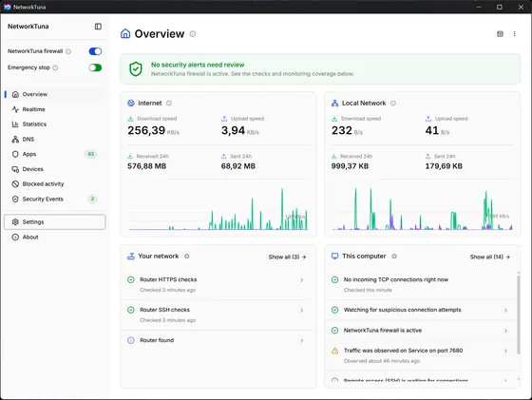Screen dimensions: 532x400
Task: Open the Overview page in sidebar
Action: point(55,94)
